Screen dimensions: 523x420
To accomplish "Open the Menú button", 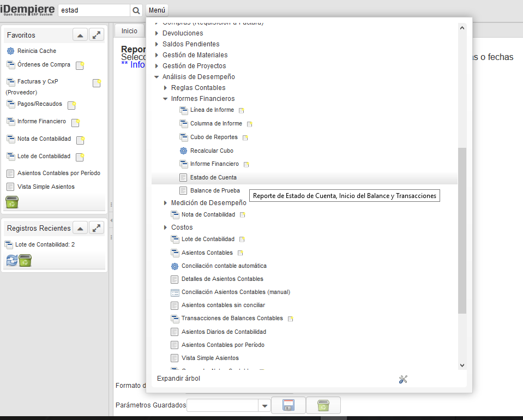I will [157, 10].
